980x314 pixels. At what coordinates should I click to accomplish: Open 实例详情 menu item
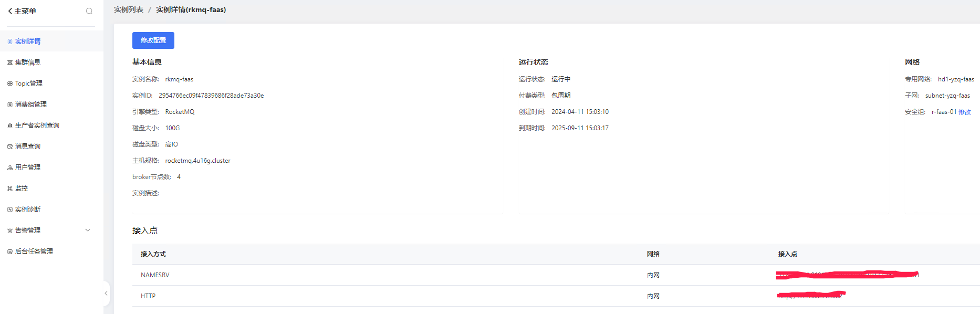coord(51,41)
